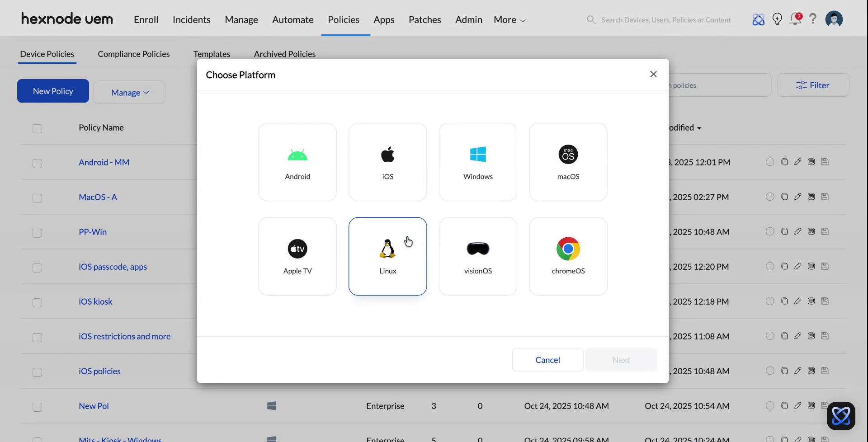Choose the chromeOS platform tile

pyautogui.click(x=568, y=256)
